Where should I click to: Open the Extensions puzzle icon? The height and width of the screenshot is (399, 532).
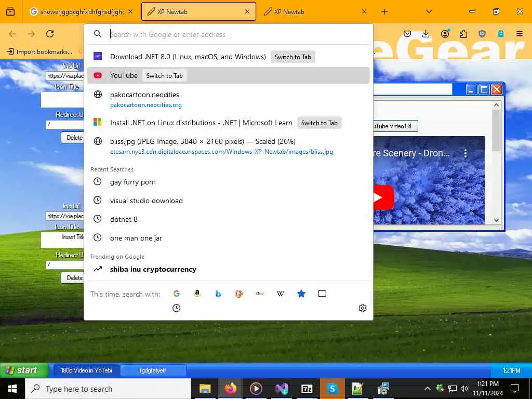[x=463, y=34]
